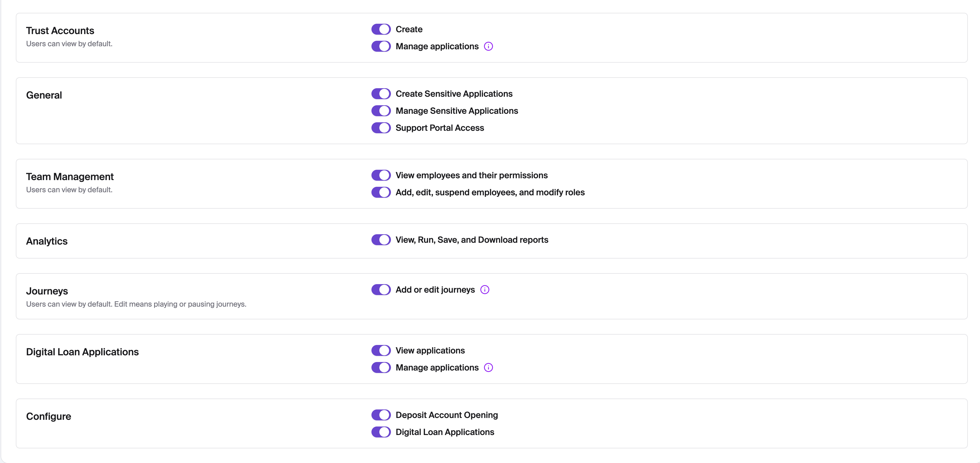Click info icon beside Digital Loan Manage applications
Image resolution: width=980 pixels, height=463 pixels.
pos(488,367)
